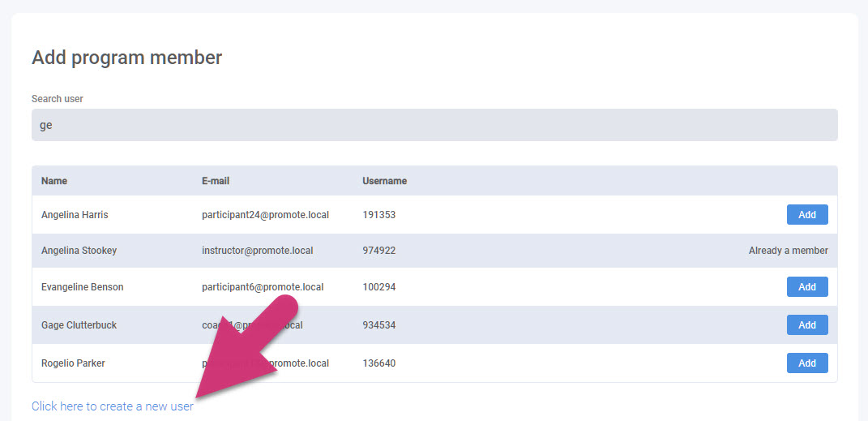
Task: Select the instructor@promote.local email address
Action: pos(257,251)
